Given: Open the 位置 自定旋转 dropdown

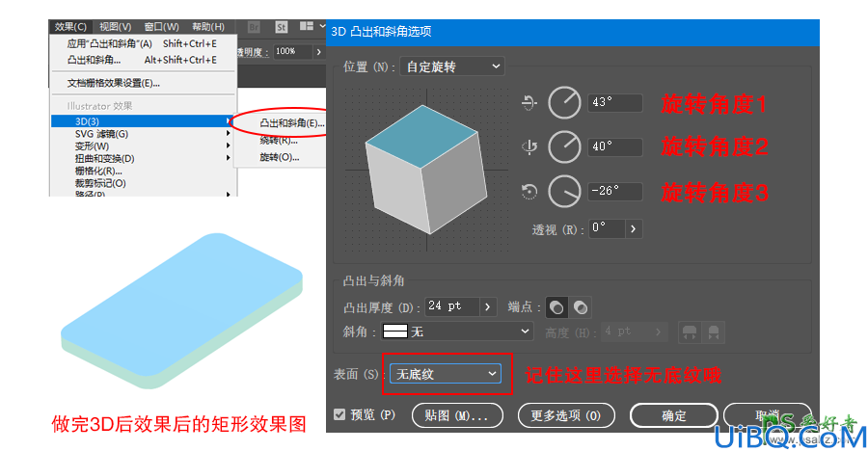Looking at the screenshot, I should tap(452, 66).
